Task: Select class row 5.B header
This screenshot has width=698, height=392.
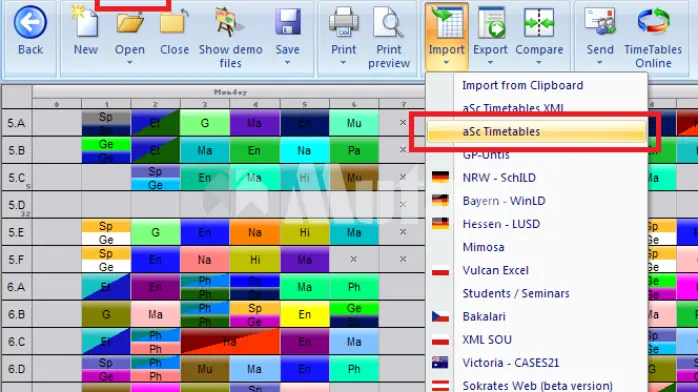Action: point(16,150)
